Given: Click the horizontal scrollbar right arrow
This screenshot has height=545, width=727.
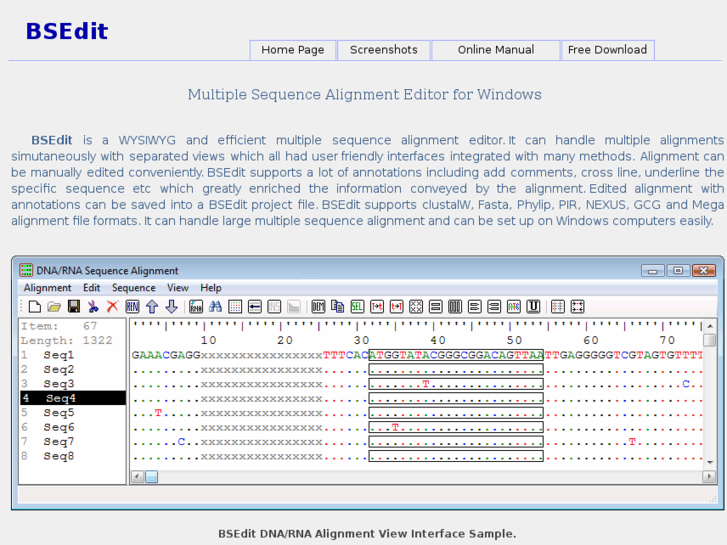Looking at the screenshot, I should 708,477.
